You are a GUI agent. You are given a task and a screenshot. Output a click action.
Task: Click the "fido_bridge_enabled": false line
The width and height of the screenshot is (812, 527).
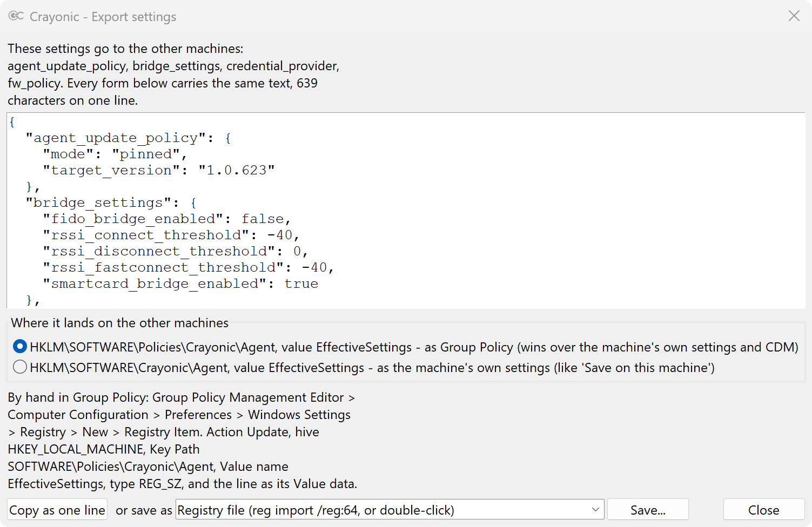coord(167,219)
